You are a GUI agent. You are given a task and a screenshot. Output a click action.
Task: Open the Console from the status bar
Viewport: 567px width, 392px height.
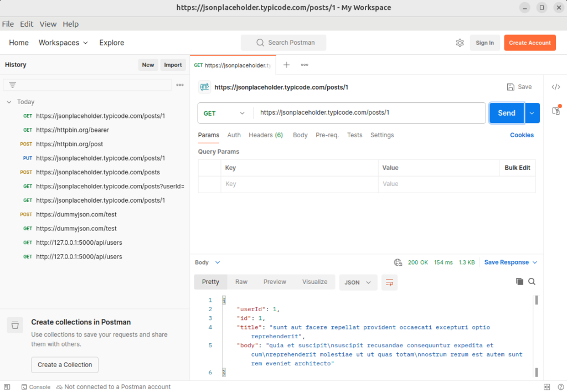(36, 387)
